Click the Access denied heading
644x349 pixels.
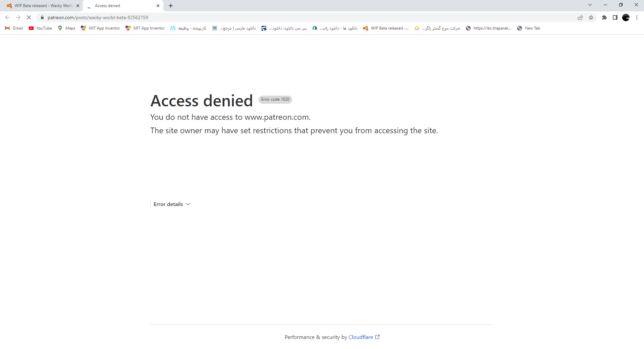pyautogui.click(x=202, y=101)
